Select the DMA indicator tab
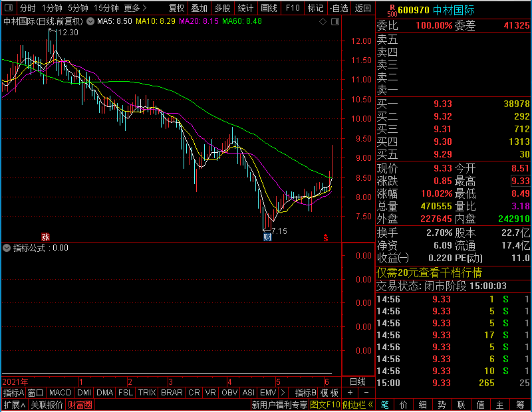 pyautogui.click(x=104, y=393)
